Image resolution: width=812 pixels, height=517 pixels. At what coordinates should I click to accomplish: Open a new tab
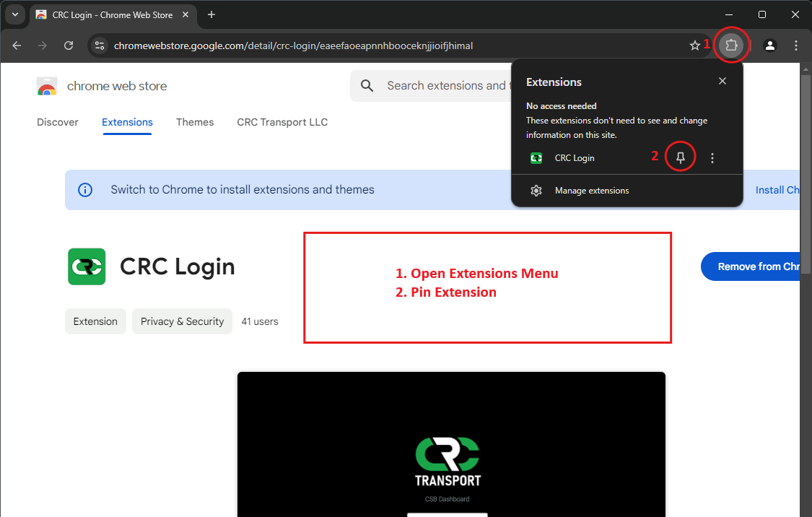pos(211,14)
